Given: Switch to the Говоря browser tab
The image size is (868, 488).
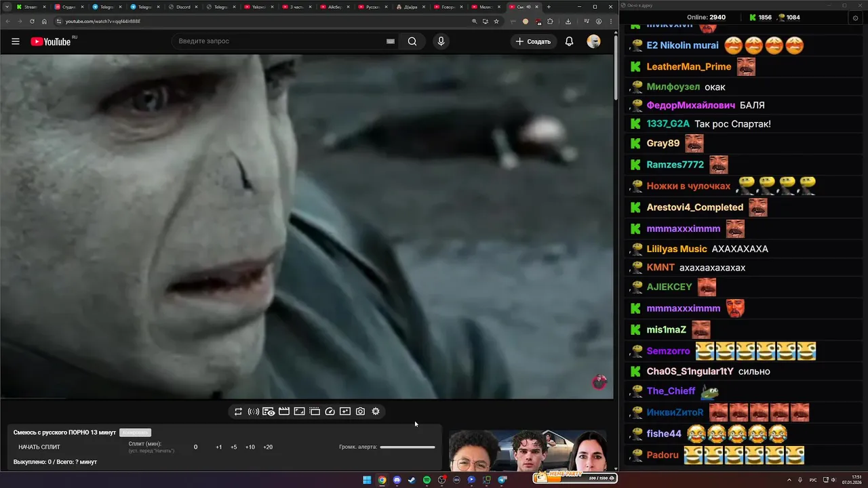Looking at the screenshot, I should [x=448, y=7].
